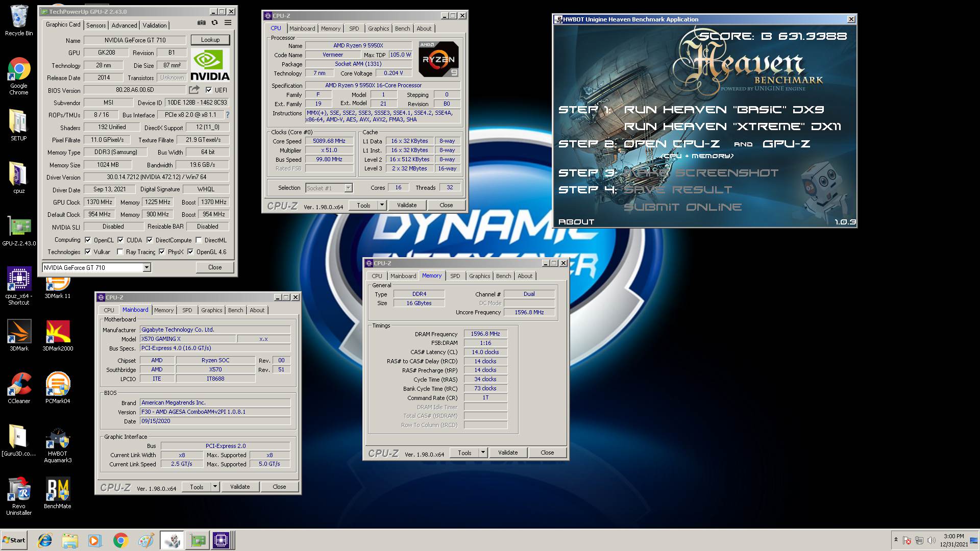Image resolution: width=980 pixels, height=551 pixels.
Task: Toggle the CUDA checkbox
Action: click(x=120, y=240)
